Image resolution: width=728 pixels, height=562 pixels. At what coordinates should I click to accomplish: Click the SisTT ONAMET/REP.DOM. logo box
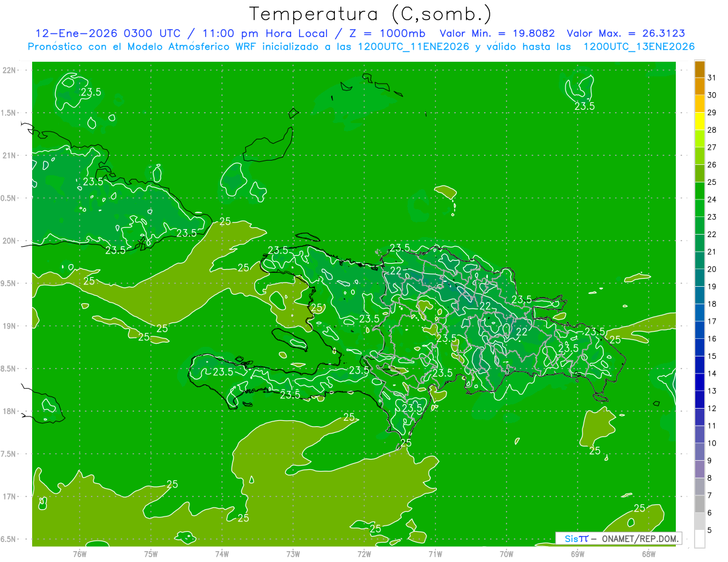tap(619, 538)
